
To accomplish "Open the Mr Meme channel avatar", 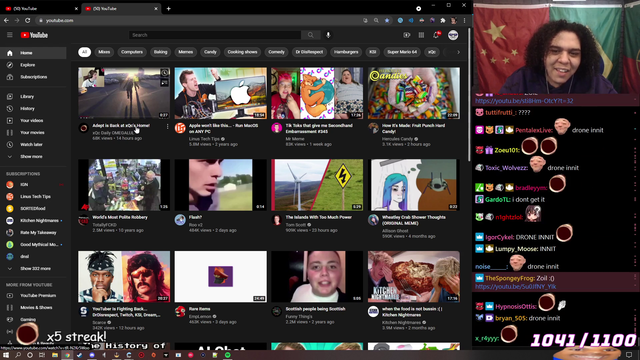I will coord(277,128).
